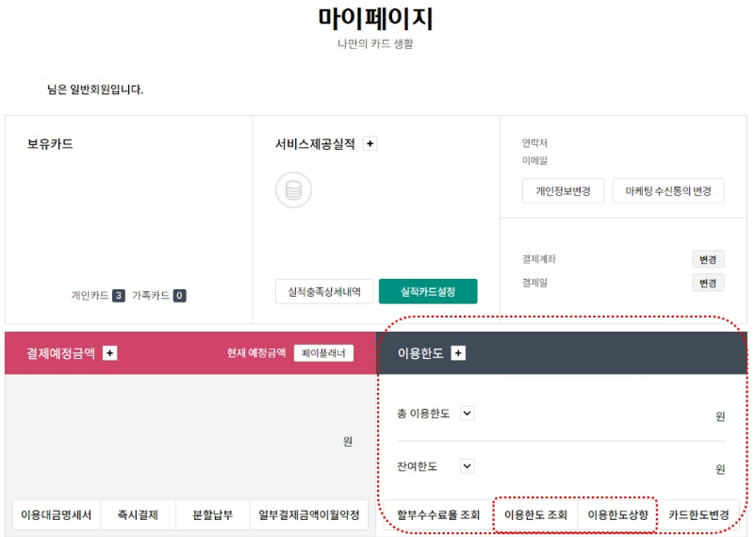Click the coin stack icon under 서비스제공실적
The image size is (756, 537).
[293, 190]
